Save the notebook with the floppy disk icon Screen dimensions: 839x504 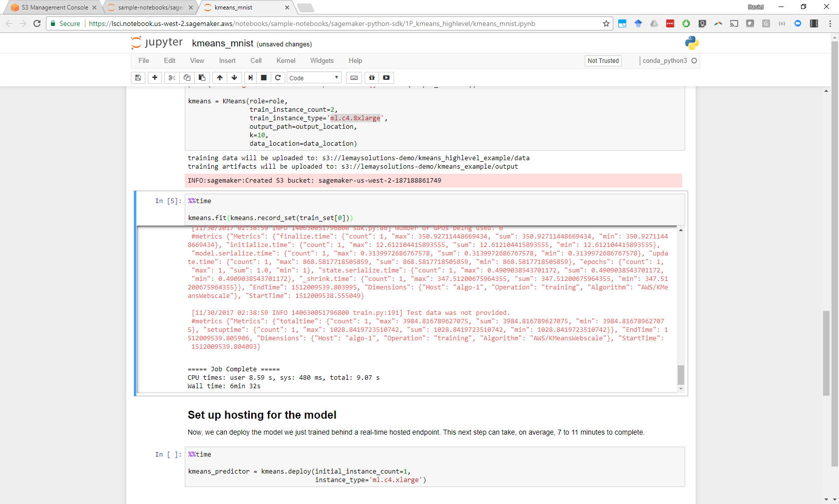point(138,78)
